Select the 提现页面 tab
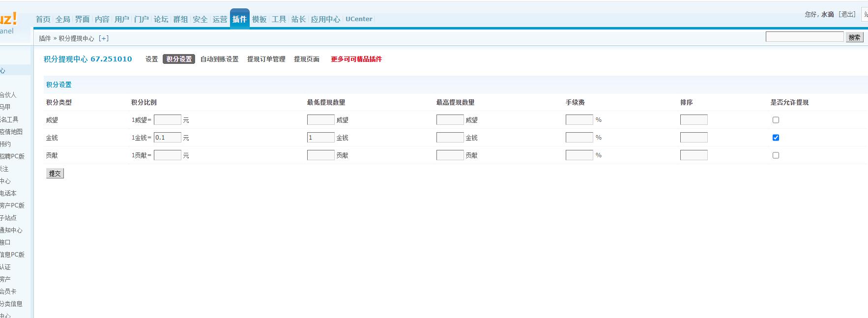Screen dimensions: 868x318 point(307,59)
